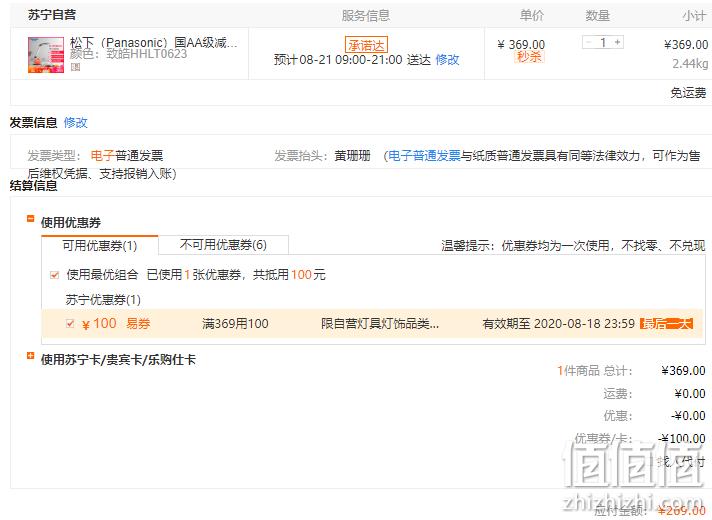Decrease the quantity with the minus button
The width and height of the screenshot is (712, 520).
[589, 42]
